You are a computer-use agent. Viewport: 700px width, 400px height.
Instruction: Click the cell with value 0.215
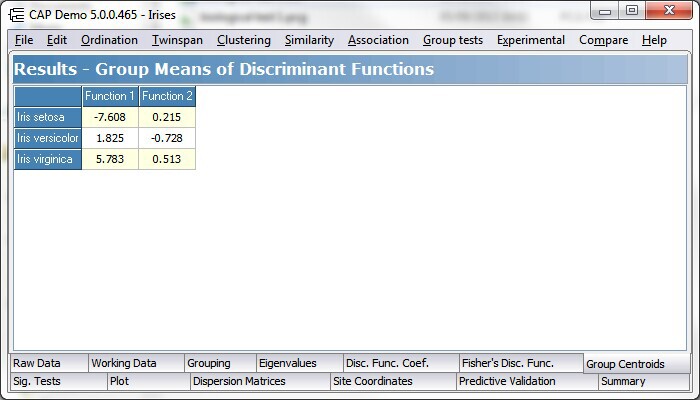167,117
